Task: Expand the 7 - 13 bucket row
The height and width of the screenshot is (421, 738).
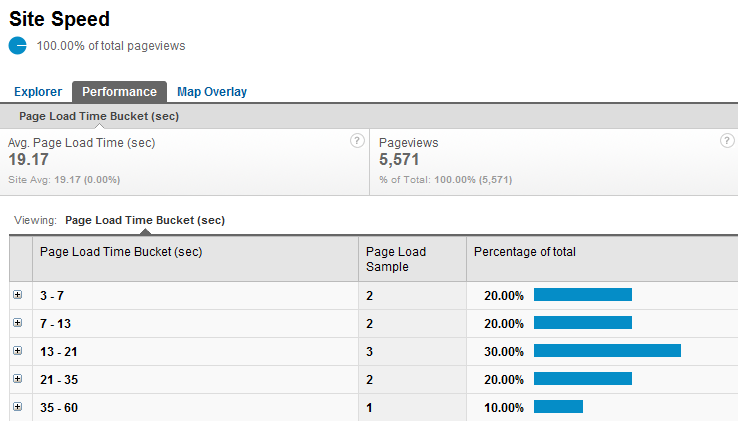Action: (x=17, y=323)
